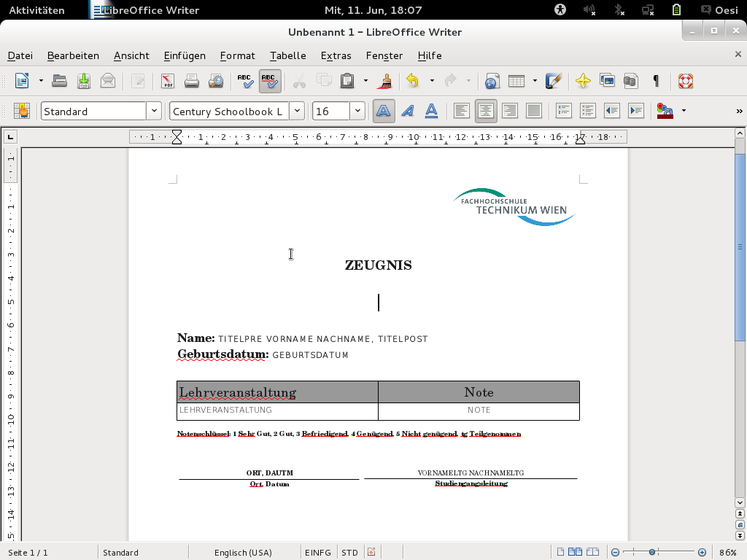This screenshot has width=747, height=560.
Task: Toggle bold formatting button
Action: pos(384,111)
